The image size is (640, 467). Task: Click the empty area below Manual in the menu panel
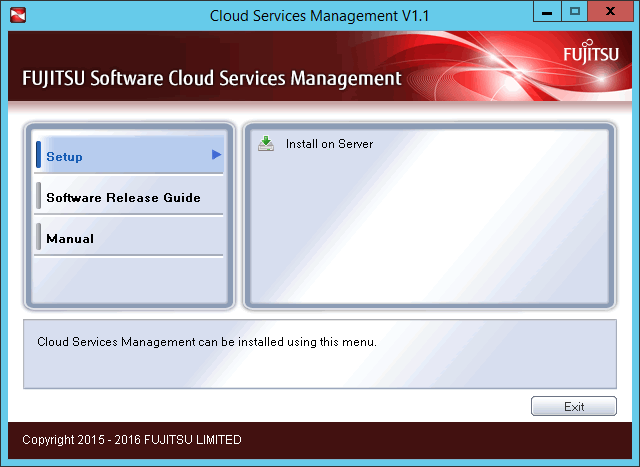click(129, 280)
